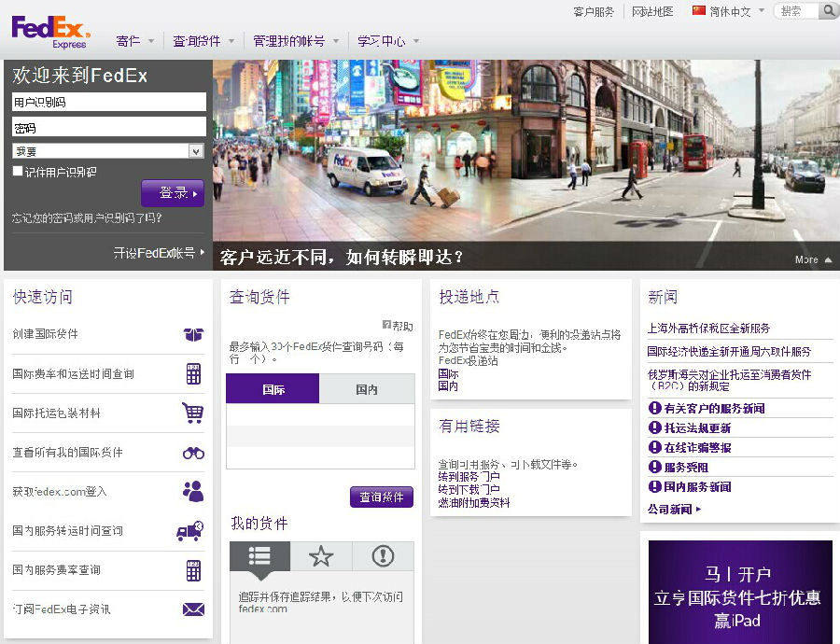This screenshot has width=840, height=644.
Task: Open the 订阅FedEx电子资讯 quick link
Action: point(62,609)
